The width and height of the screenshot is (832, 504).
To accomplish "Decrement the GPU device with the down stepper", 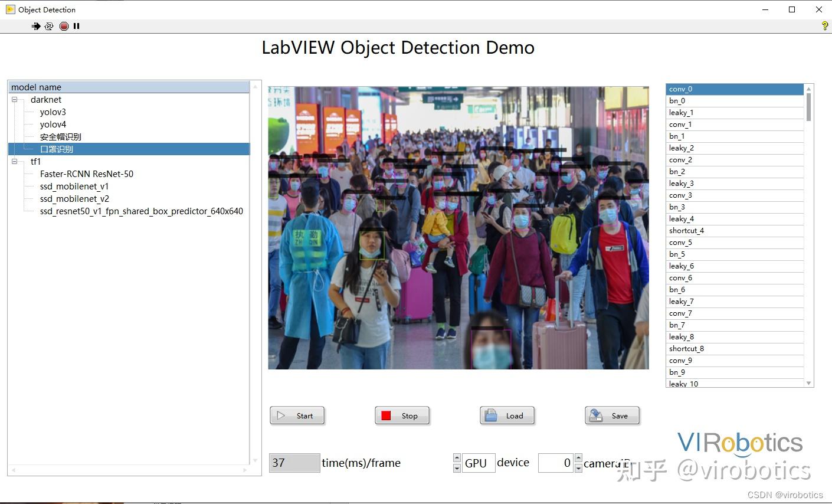I will click(457, 468).
